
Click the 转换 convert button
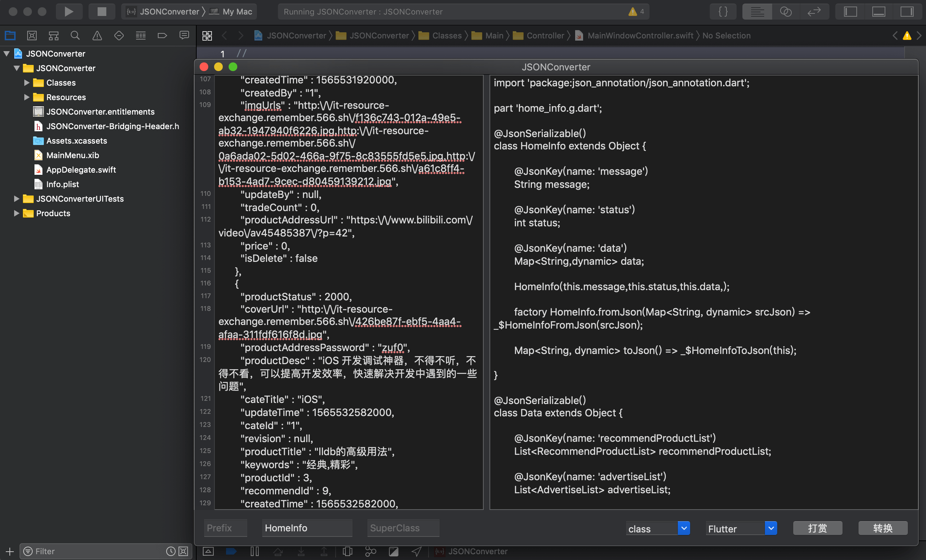(882, 528)
